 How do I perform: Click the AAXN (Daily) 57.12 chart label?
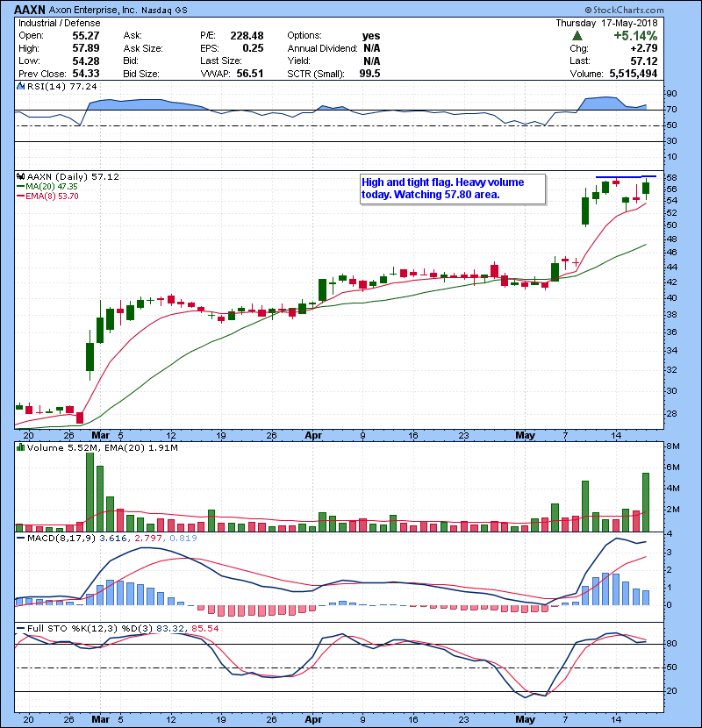coord(73,176)
